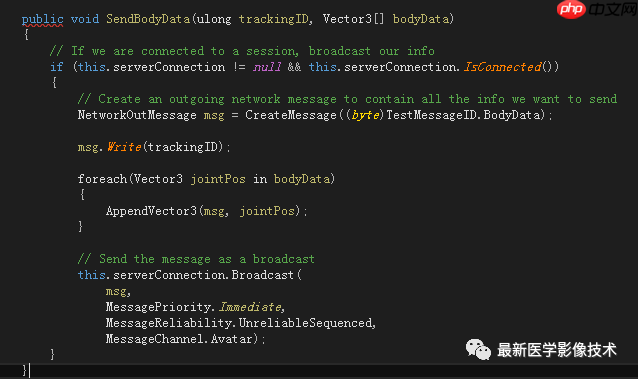The height and width of the screenshot is (379, 638).
Task: Click the orange 'Write' method call
Action: coord(124,147)
